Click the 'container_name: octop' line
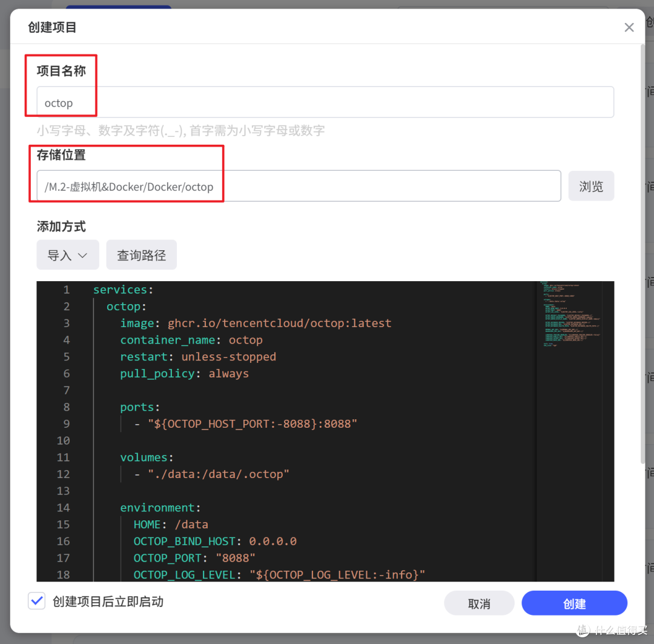Image resolution: width=654 pixels, height=644 pixels. (x=191, y=340)
